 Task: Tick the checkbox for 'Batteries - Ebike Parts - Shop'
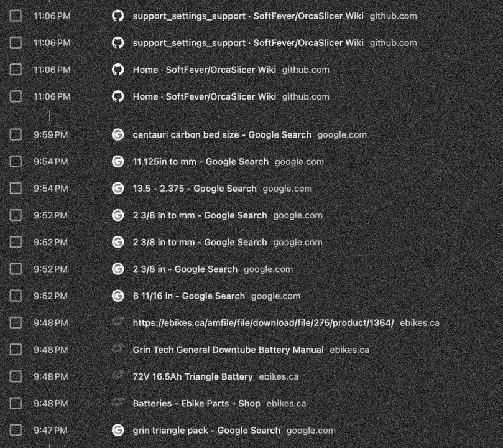[x=16, y=403]
